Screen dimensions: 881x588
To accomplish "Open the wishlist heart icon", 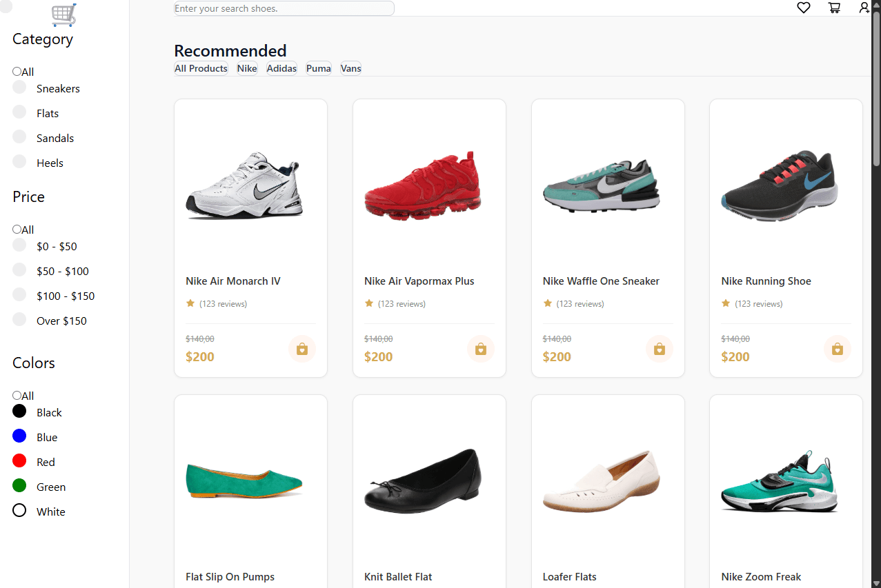I will point(803,8).
